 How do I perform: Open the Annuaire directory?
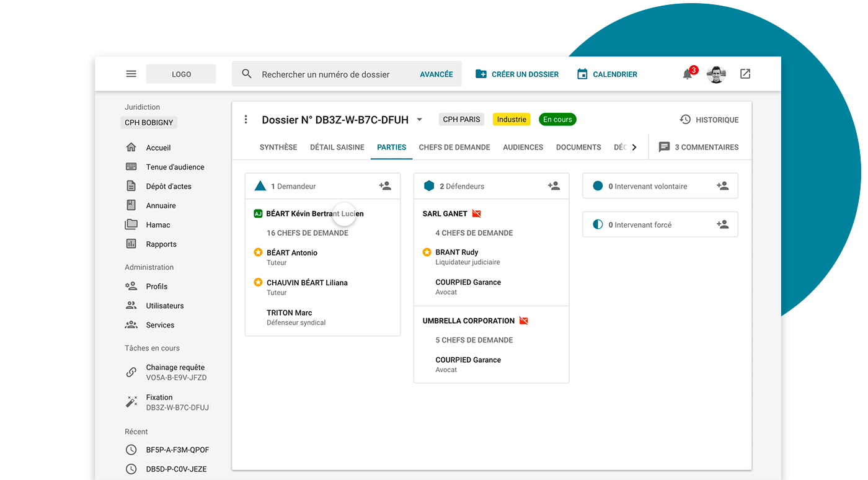tap(151, 205)
